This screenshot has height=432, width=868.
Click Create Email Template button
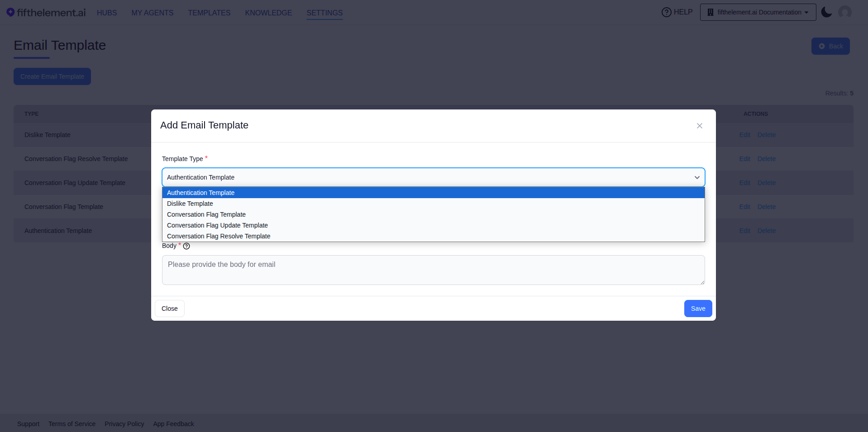pyautogui.click(x=52, y=76)
